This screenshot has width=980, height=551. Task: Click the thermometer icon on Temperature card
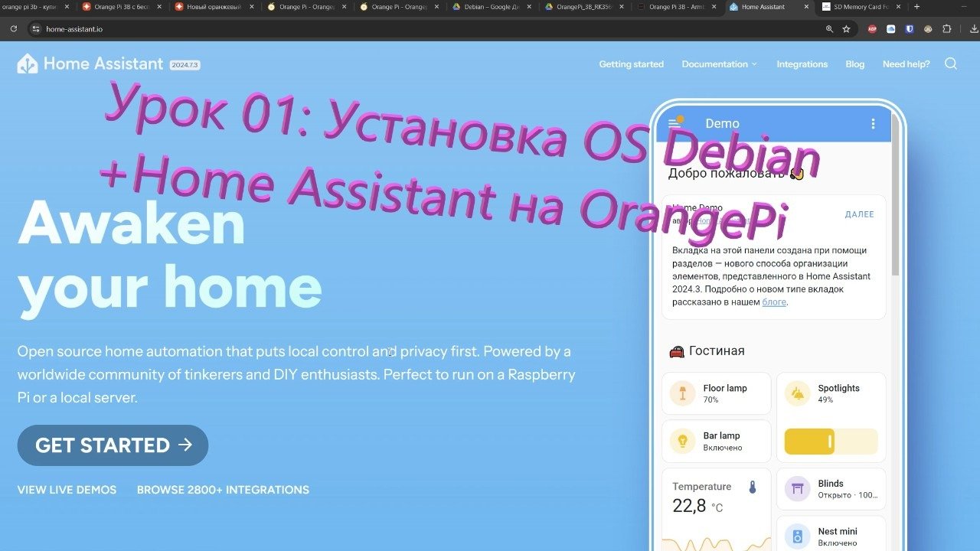coord(753,487)
